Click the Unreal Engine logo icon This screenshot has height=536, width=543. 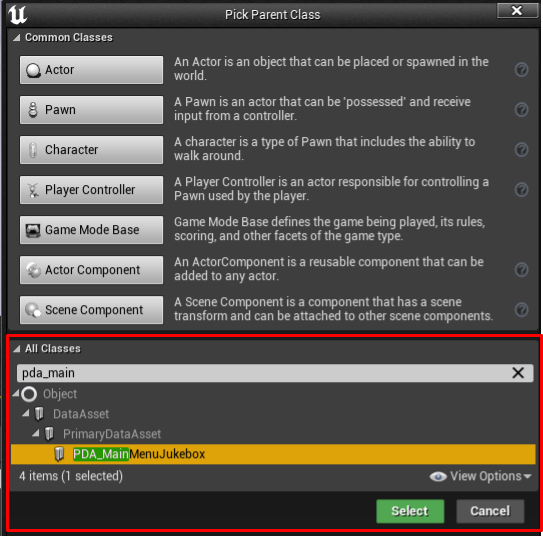[17, 15]
